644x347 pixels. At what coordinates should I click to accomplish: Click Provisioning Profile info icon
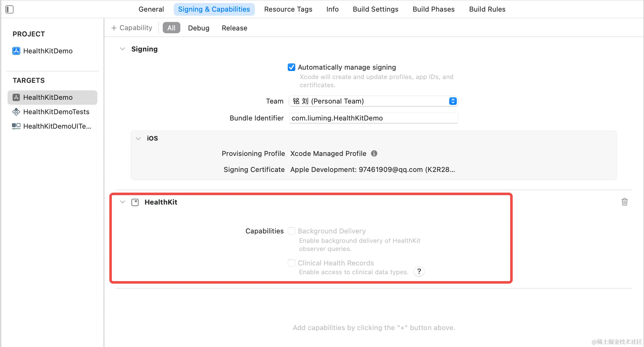point(374,153)
